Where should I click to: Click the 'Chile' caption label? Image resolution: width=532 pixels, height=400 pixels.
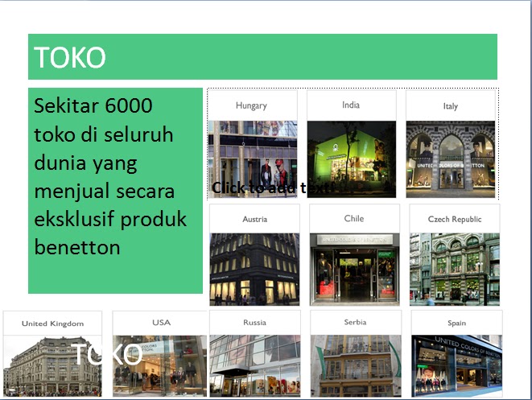(354, 218)
